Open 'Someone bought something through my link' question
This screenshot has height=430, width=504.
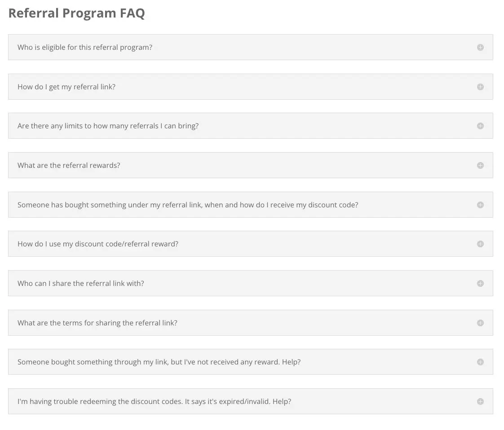[x=250, y=362]
